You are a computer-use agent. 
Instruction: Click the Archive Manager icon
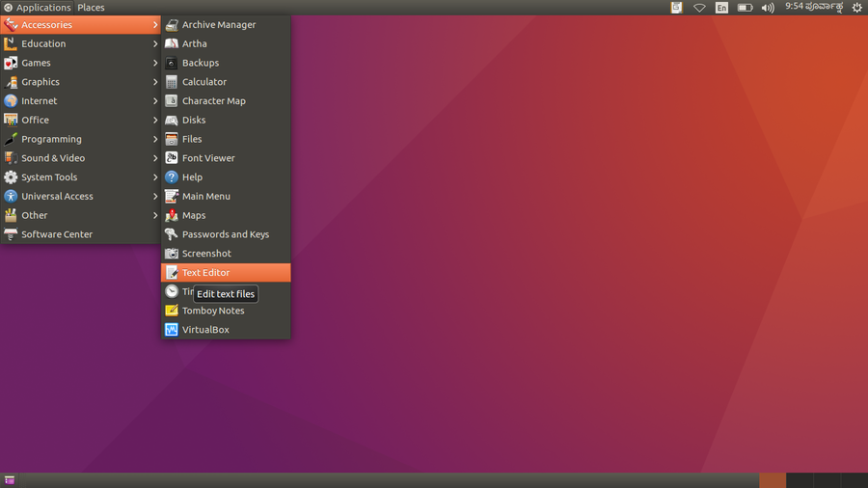pyautogui.click(x=172, y=25)
